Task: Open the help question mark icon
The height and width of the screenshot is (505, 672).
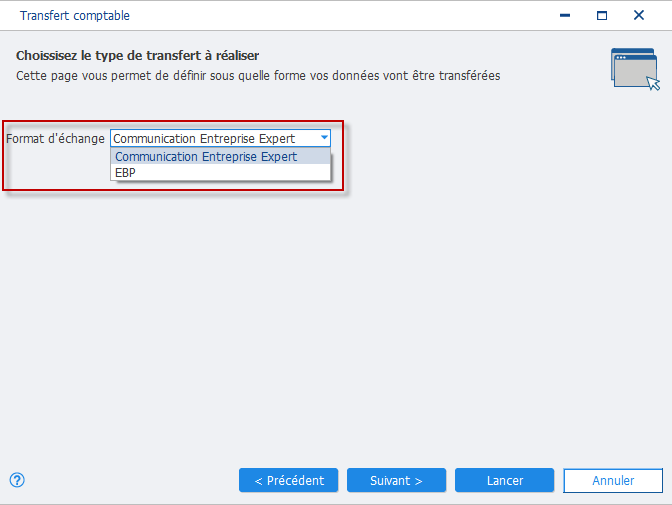Action: pyautogui.click(x=17, y=480)
